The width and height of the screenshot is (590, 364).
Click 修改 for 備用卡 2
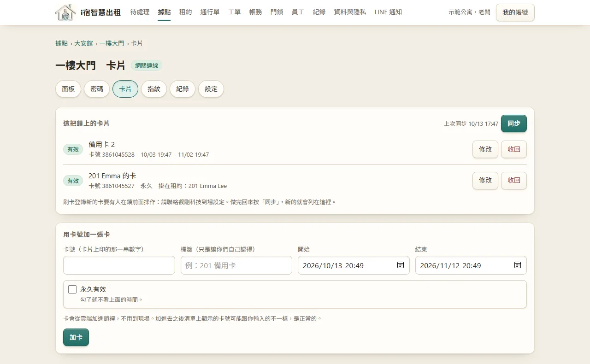(x=485, y=149)
